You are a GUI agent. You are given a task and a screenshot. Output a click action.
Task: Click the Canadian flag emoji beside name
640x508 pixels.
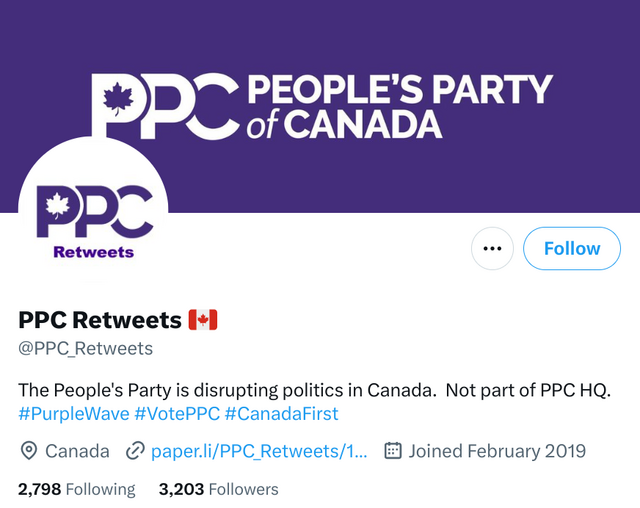tap(203, 320)
